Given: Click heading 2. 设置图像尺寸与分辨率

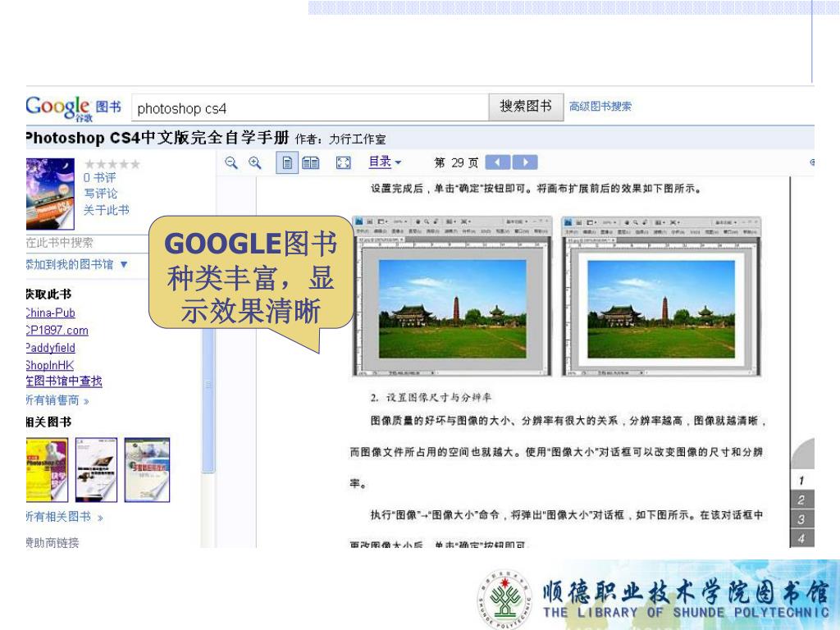Looking at the screenshot, I should pyautogui.click(x=431, y=398).
